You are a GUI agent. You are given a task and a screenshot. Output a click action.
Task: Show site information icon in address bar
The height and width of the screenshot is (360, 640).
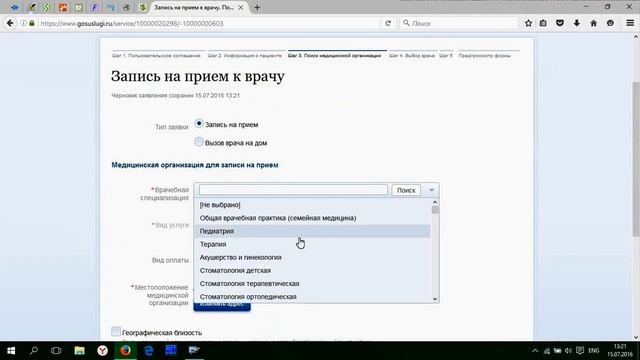coord(23,23)
